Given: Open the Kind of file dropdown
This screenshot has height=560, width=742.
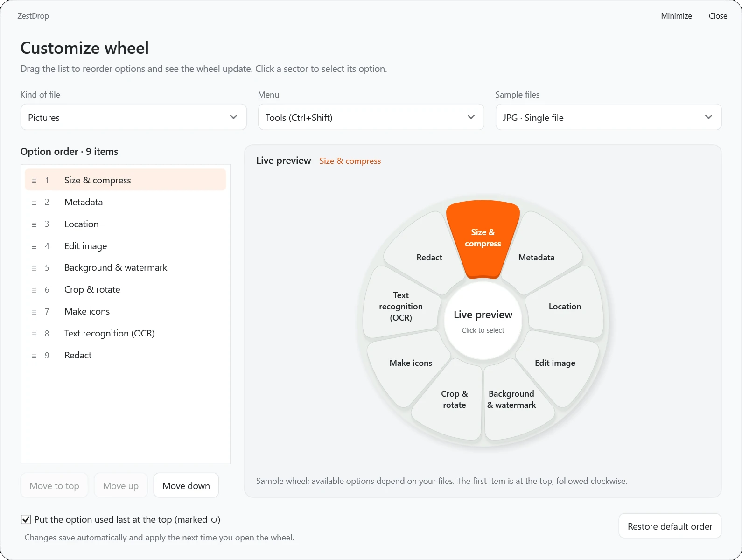Looking at the screenshot, I should click(133, 117).
